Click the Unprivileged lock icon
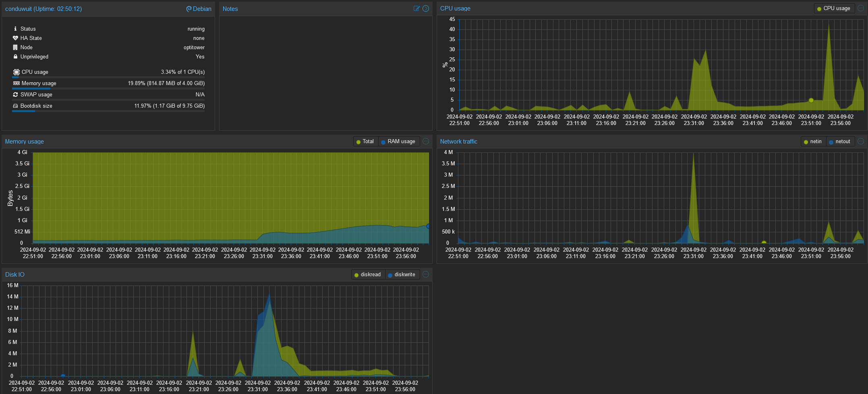868x394 pixels. 15,56
